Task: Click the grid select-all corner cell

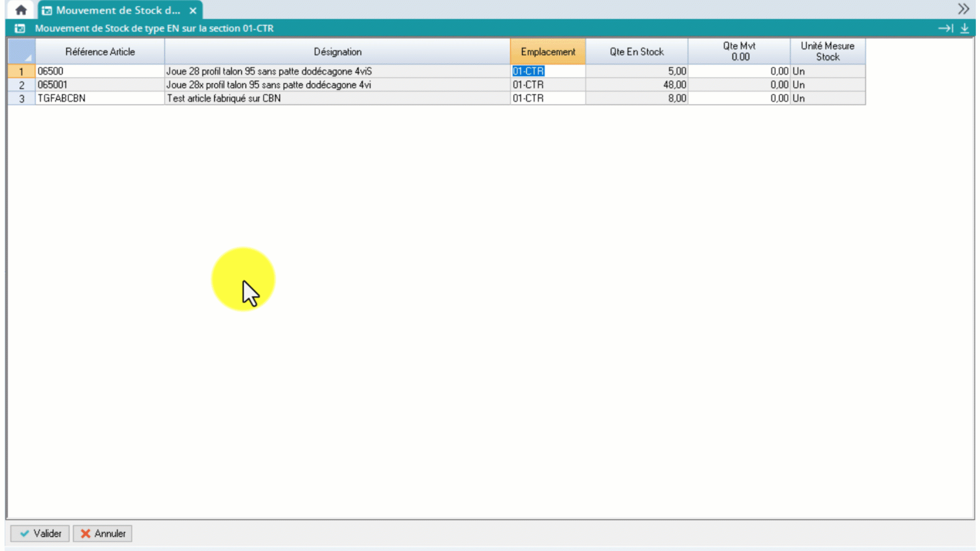Action: pyautogui.click(x=21, y=52)
